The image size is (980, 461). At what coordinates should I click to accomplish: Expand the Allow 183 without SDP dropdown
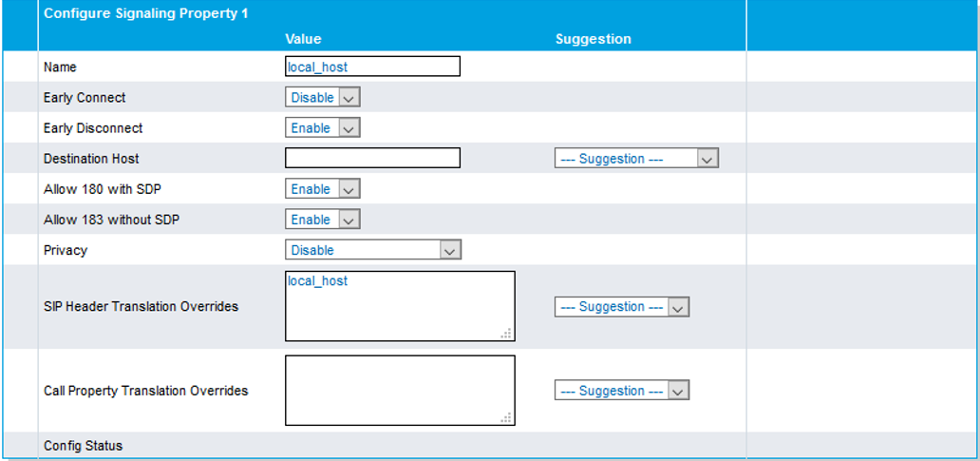[x=323, y=219]
